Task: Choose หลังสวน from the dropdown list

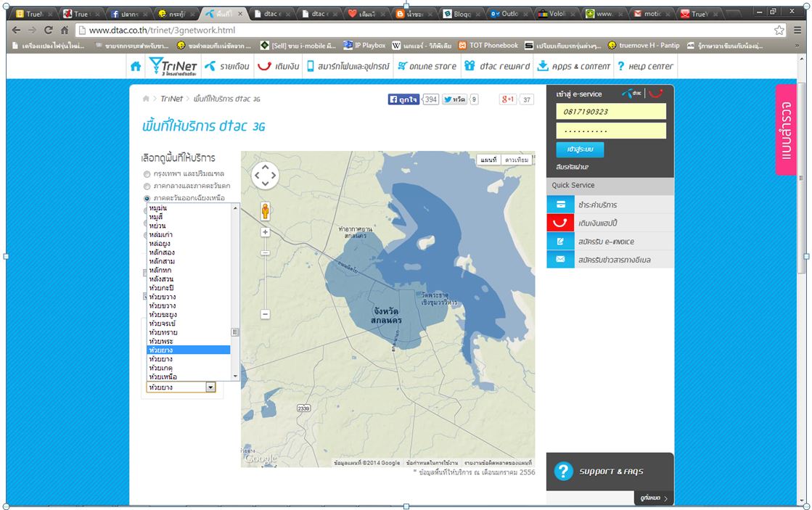Action: 161,279
